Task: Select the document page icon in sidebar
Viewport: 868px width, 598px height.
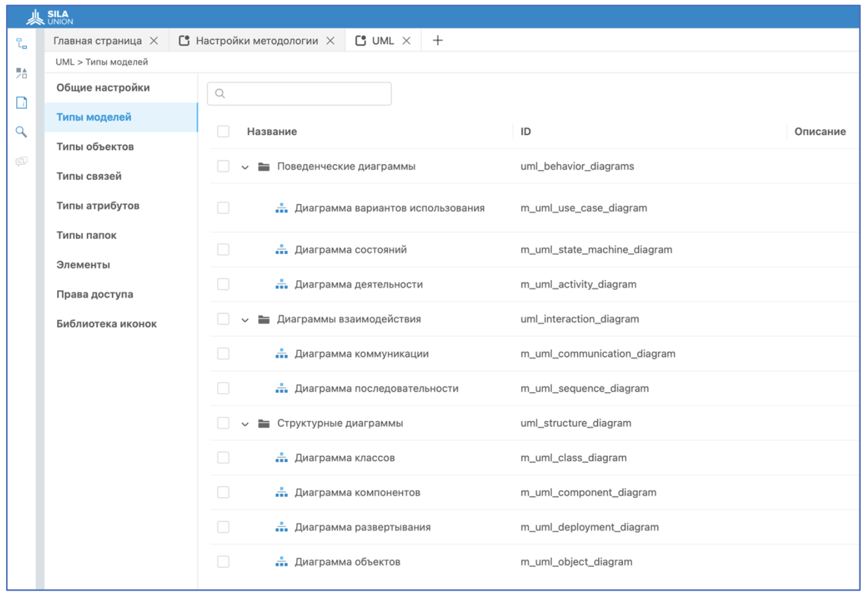Action: tap(22, 103)
